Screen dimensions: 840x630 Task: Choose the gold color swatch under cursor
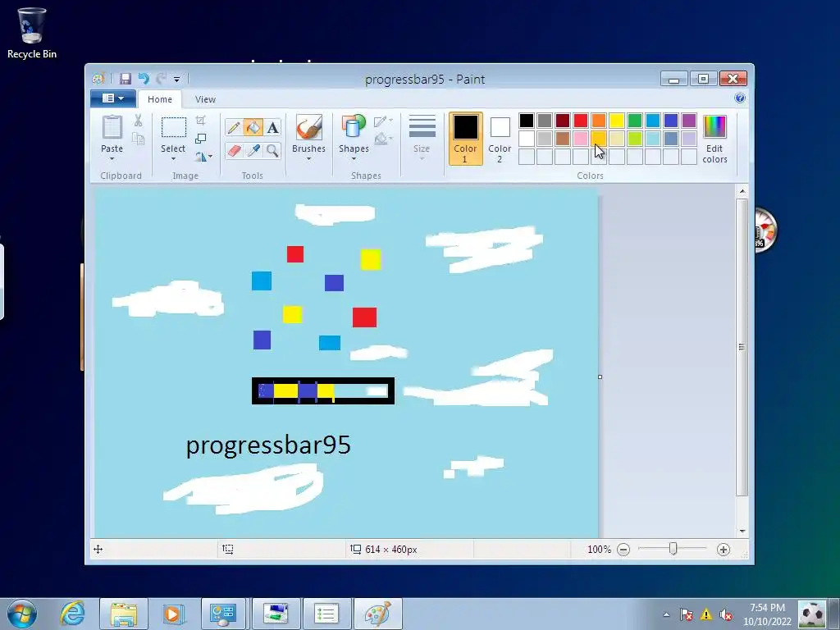[599, 139]
